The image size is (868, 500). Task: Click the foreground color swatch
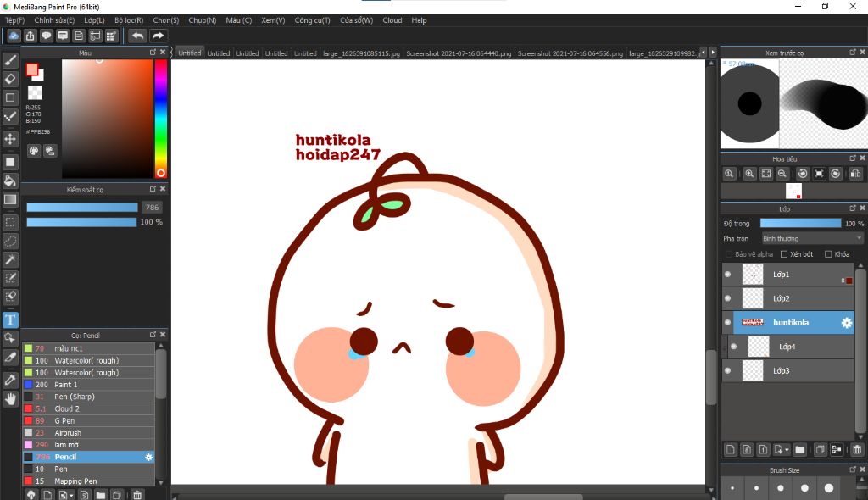[32, 69]
